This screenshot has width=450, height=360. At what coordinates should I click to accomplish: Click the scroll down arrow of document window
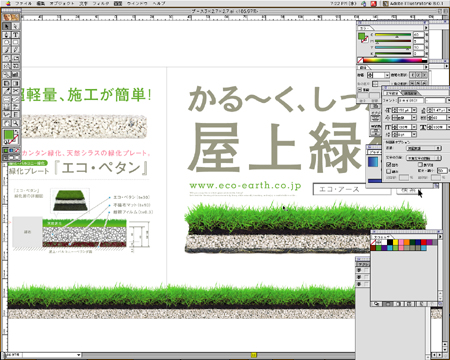445,350
